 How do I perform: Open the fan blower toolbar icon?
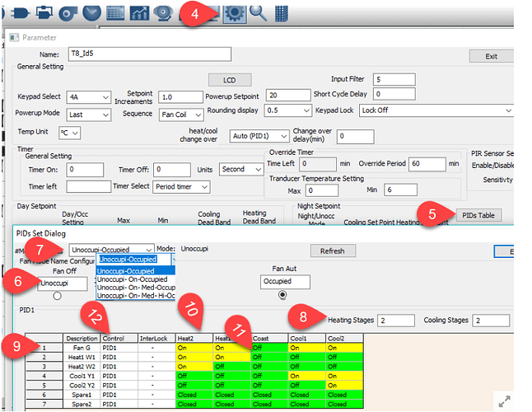tap(68, 12)
